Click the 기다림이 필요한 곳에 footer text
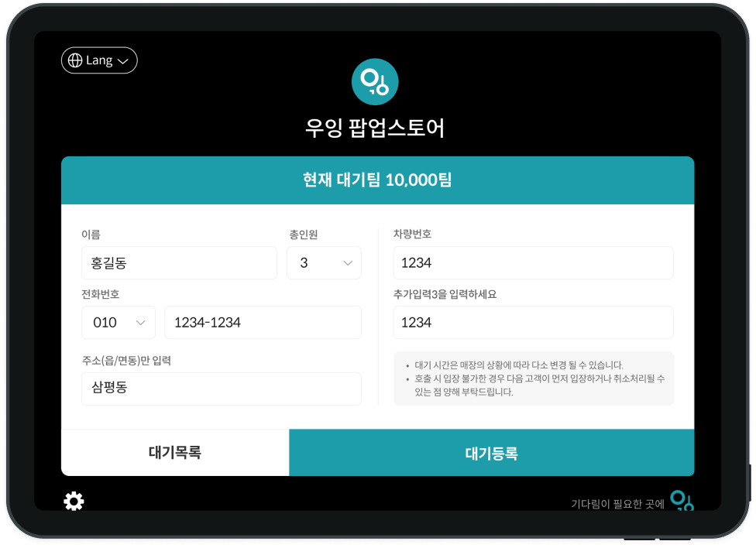 point(617,504)
